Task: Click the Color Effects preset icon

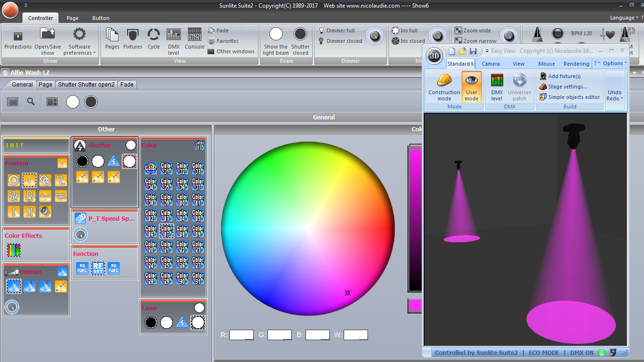Action: point(14,250)
